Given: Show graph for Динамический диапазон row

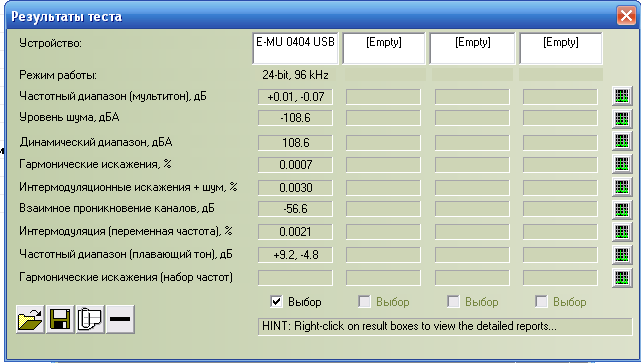Looking at the screenshot, I should 622,141.
